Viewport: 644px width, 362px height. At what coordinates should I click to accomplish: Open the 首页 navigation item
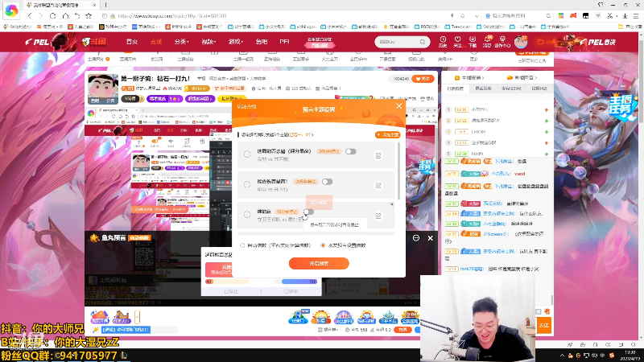tap(132, 42)
